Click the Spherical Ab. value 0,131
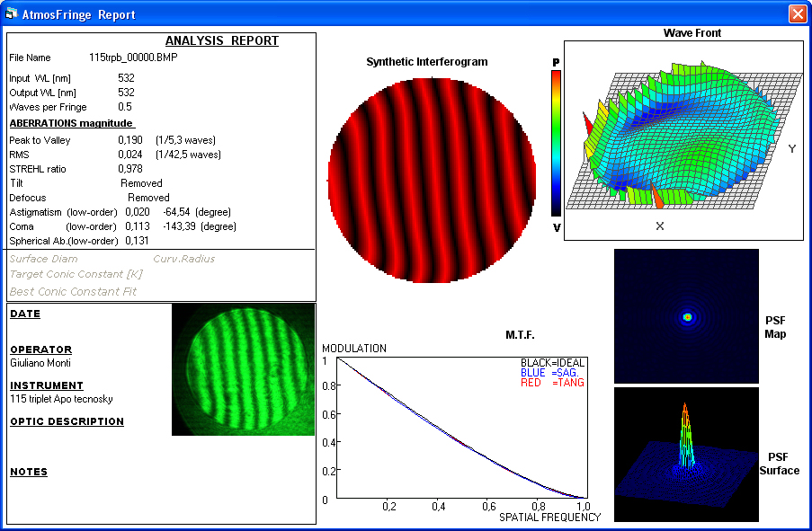Screen dimensions: 812x531 [x=137, y=241]
